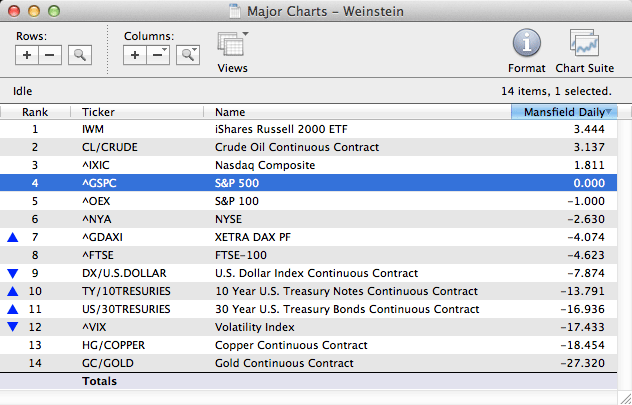Screen dimensions: 632x405
Task: Add a new row with plus button
Action: coord(27,54)
